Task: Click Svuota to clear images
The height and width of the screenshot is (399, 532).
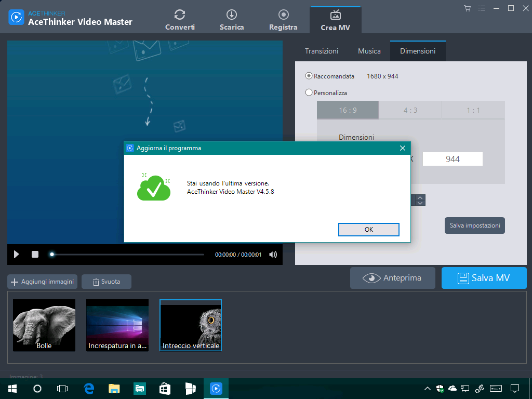Action: [107, 282]
